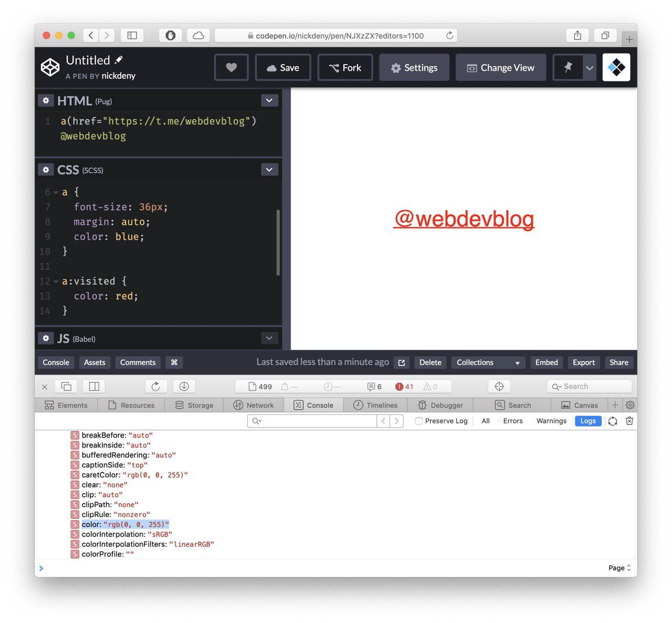Add new inspector tab
Screen dimensions: 672x623
pos(615,405)
